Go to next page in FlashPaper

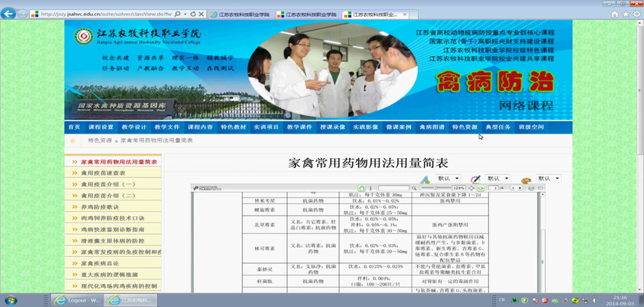520,188
